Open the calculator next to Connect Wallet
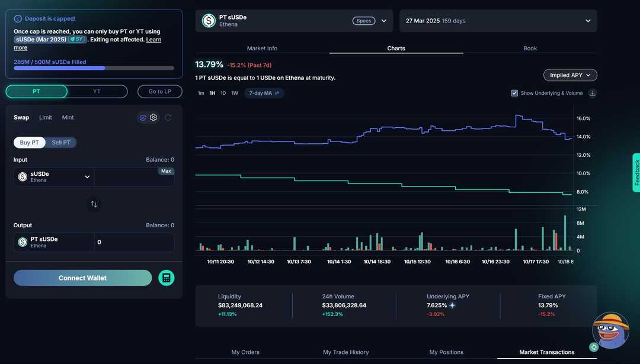 coord(167,278)
